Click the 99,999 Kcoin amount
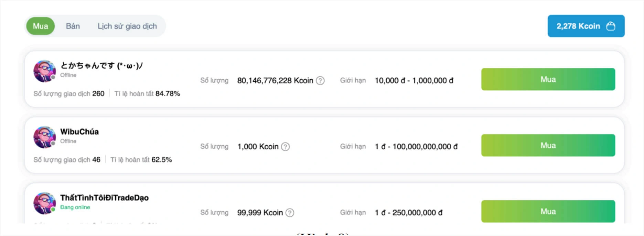 [x=260, y=213]
